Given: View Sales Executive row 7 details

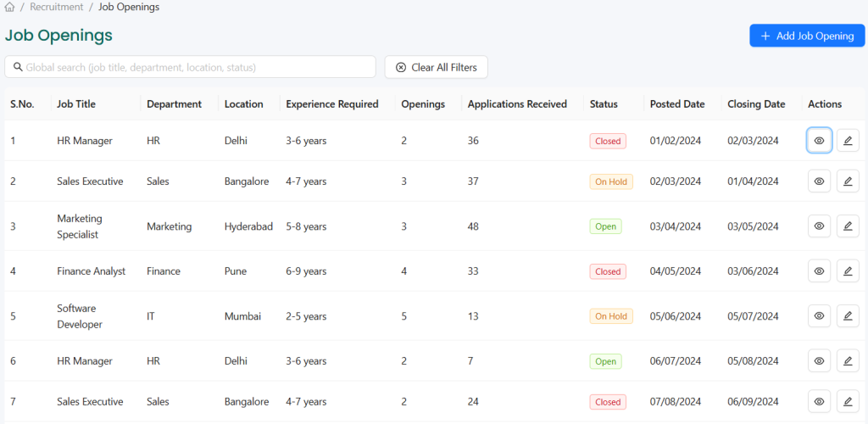Looking at the screenshot, I should tap(819, 402).
